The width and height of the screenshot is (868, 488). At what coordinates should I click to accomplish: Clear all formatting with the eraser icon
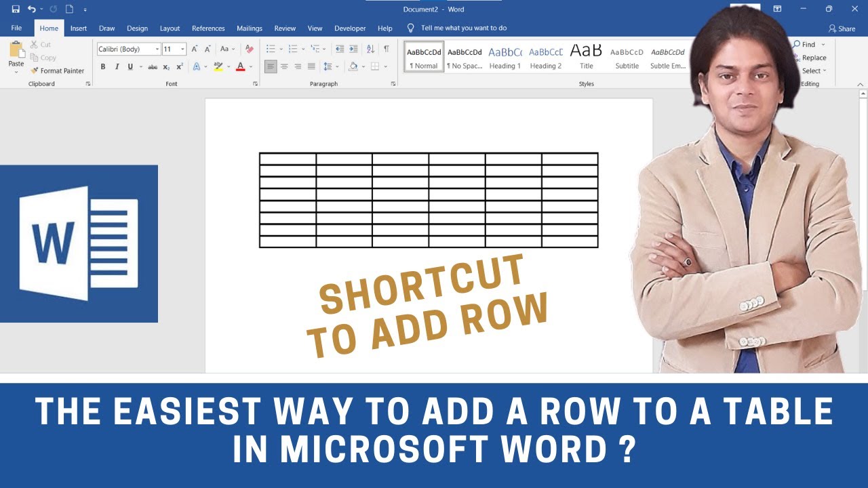tap(249, 49)
